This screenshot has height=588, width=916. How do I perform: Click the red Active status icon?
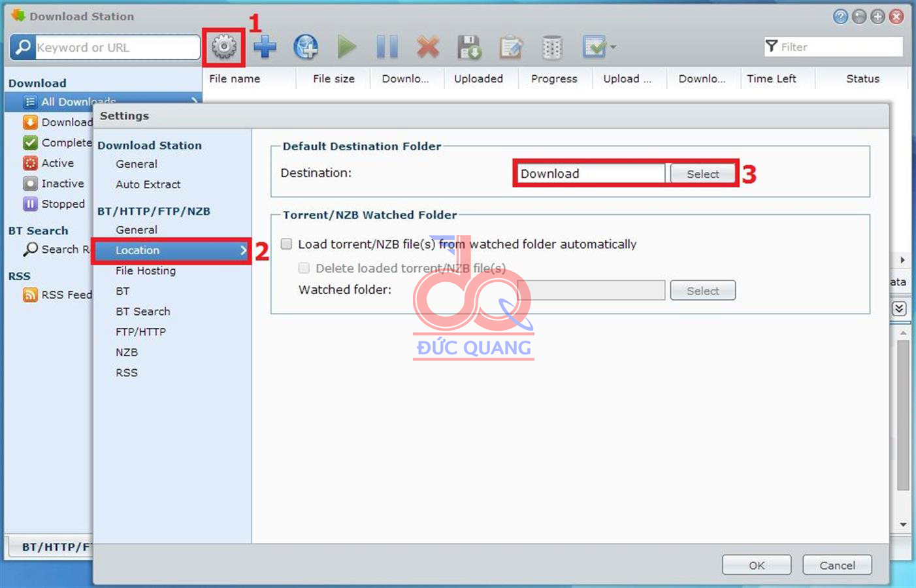point(30,163)
